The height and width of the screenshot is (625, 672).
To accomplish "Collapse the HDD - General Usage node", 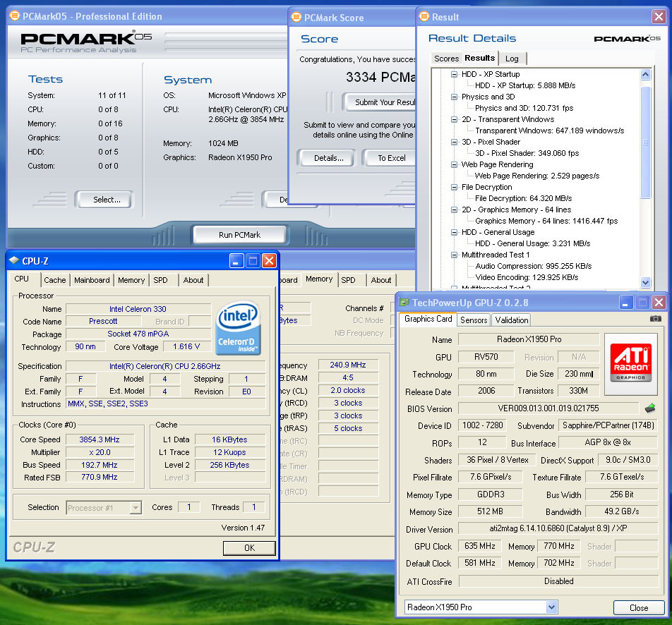I will click(454, 232).
